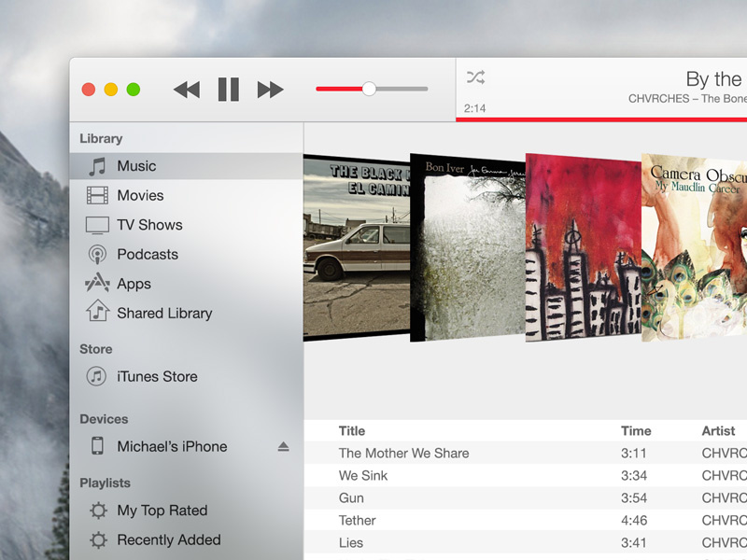Image resolution: width=747 pixels, height=560 pixels.
Task: Sort by Time column header
Action: (636, 431)
